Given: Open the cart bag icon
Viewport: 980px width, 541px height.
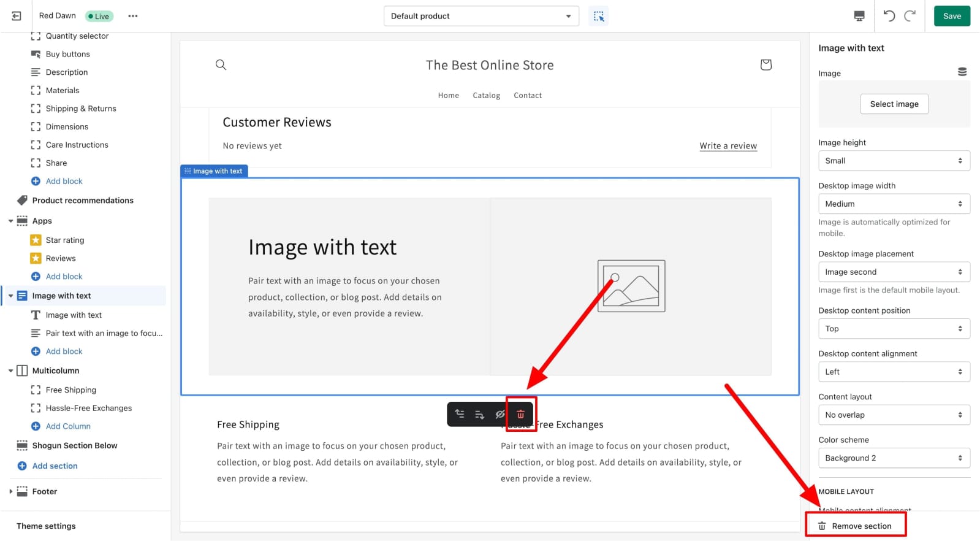Looking at the screenshot, I should pos(765,65).
